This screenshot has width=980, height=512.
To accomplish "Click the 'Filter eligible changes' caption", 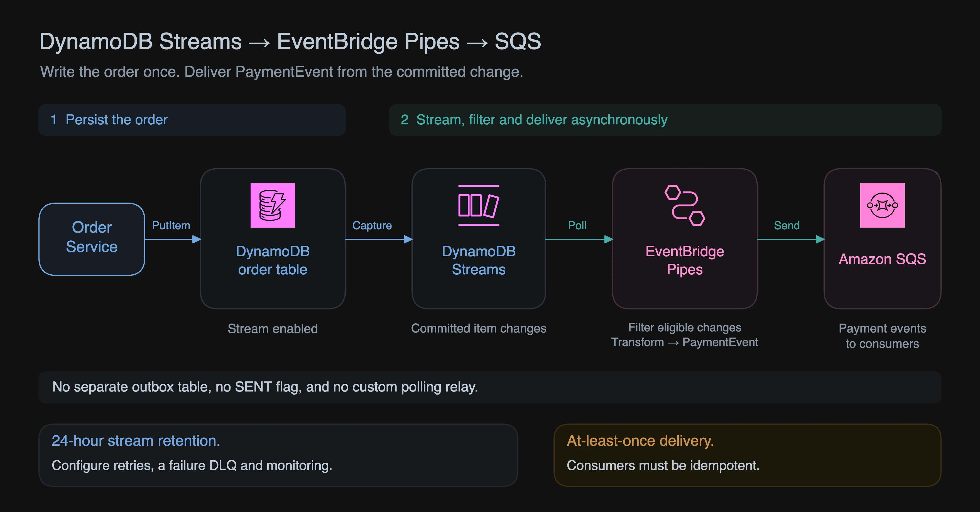I will point(685,327).
